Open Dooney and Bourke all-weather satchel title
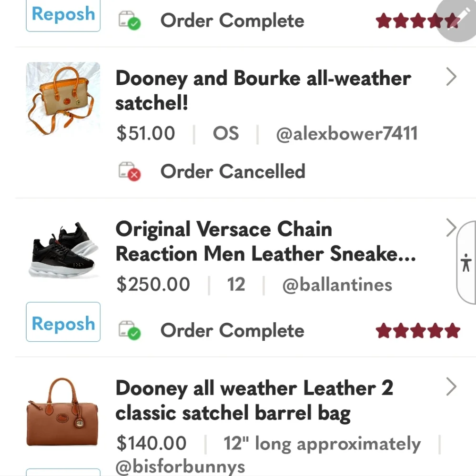476x476 pixels. 263,90
